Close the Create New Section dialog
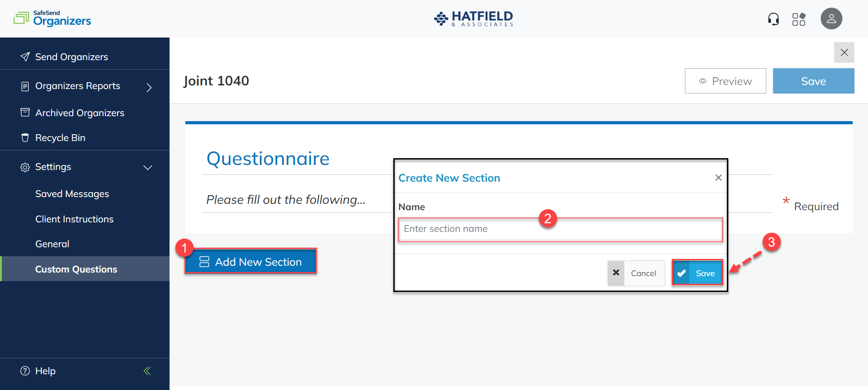Viewport: 868px width, 390px height. click(718, 178)
